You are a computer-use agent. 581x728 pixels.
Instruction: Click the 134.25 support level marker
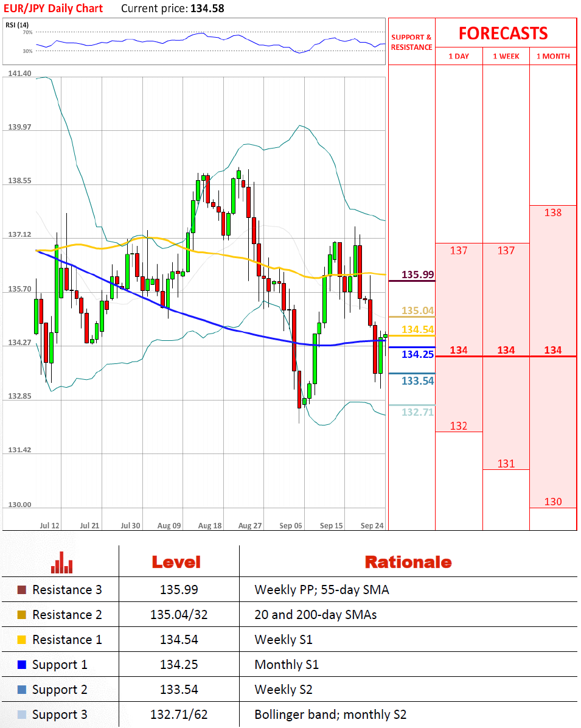pyautogui.click(x=418, y=354)
